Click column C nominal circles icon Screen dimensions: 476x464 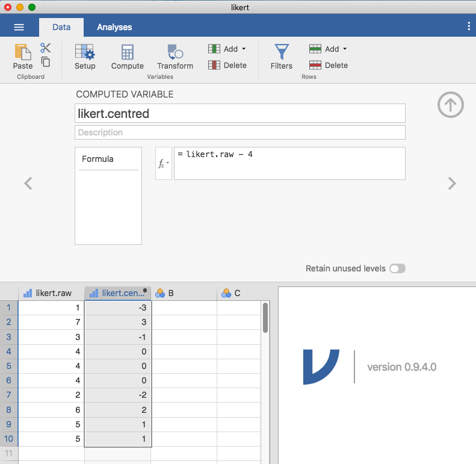point(226,293)
